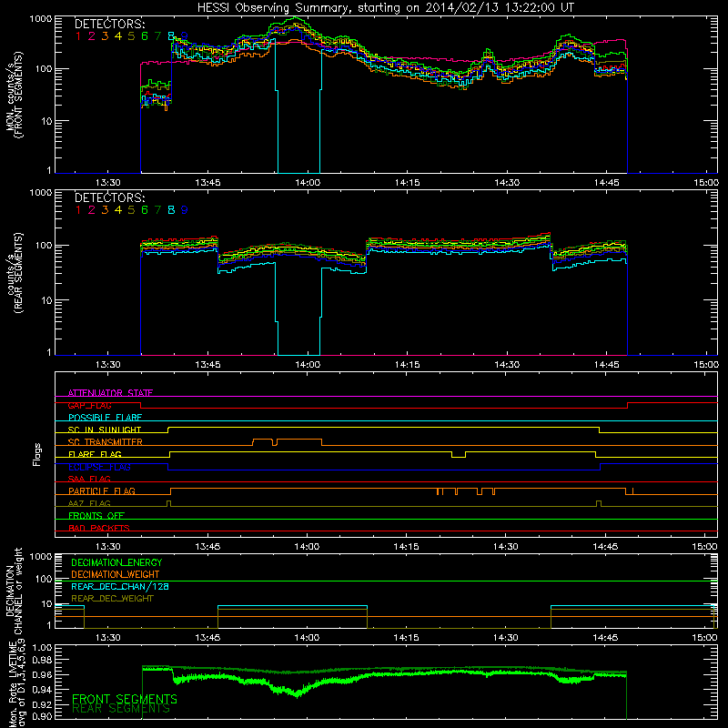Select magenta detector 2 in the front segments legend
728x728 pixels.
point(92,36)
